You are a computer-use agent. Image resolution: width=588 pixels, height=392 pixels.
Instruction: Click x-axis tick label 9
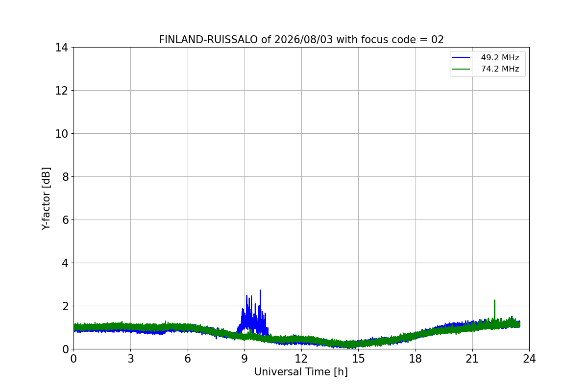click(245, 359)
